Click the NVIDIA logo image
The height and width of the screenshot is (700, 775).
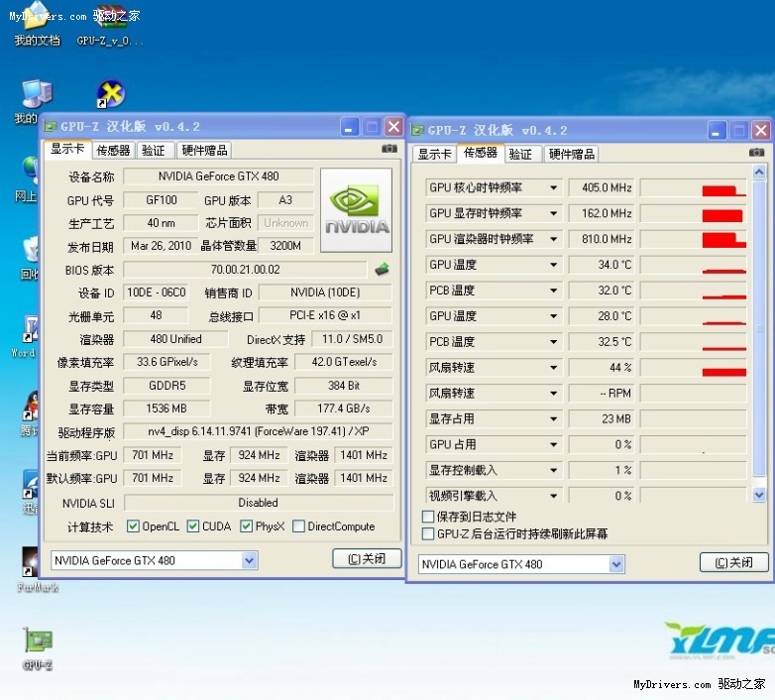pyautogui.click(x=357, y=210)
